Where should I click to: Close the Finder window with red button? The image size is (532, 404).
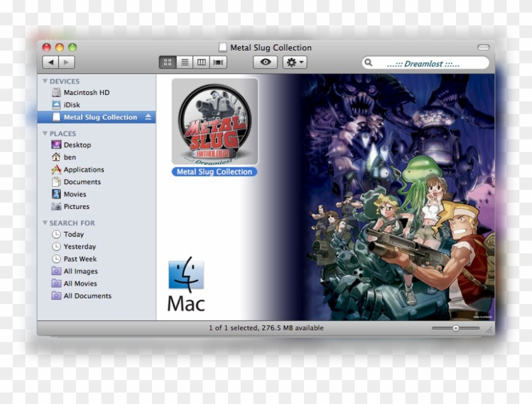pos(46,47)
